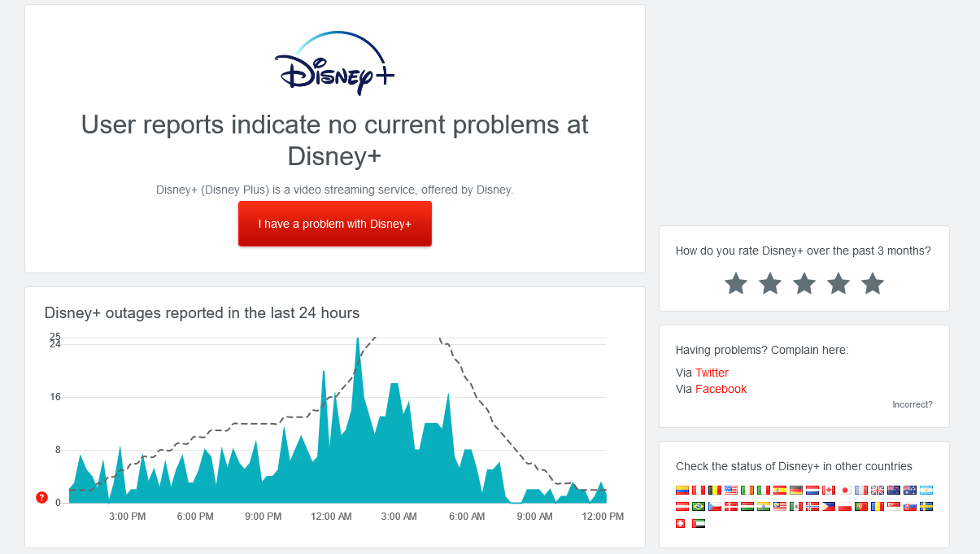Choose the Poland flag
This screenshot has width=980, height=554.
[845, 506]
